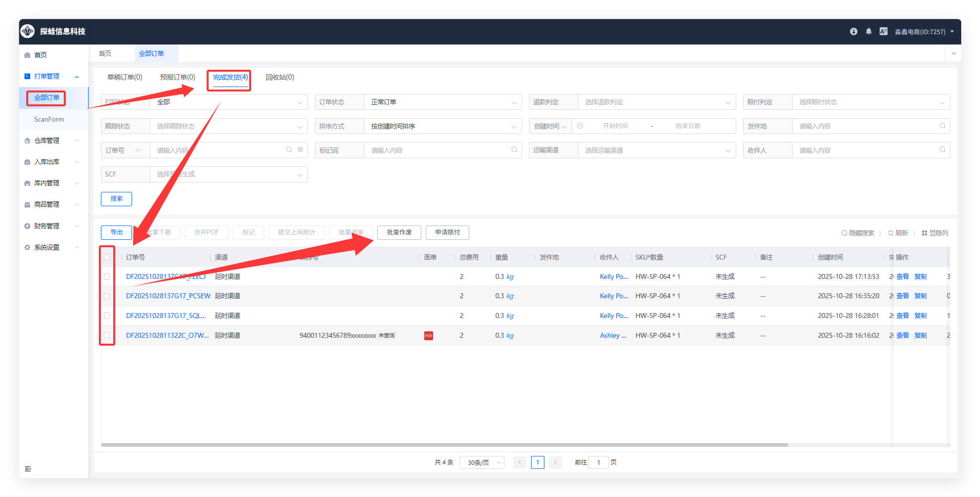
Task: Toggle the select-all checkbox in table header
Action: (107, 257)
